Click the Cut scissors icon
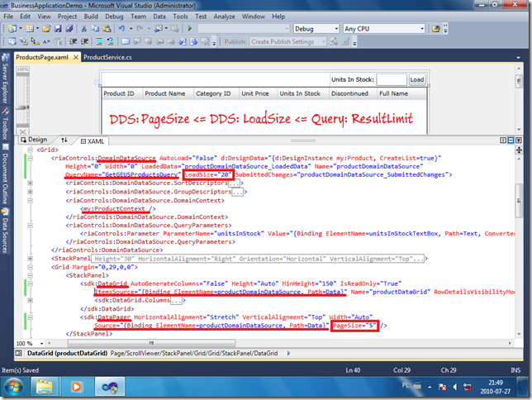Screen dimensions: 532x400 coord(83,29)
